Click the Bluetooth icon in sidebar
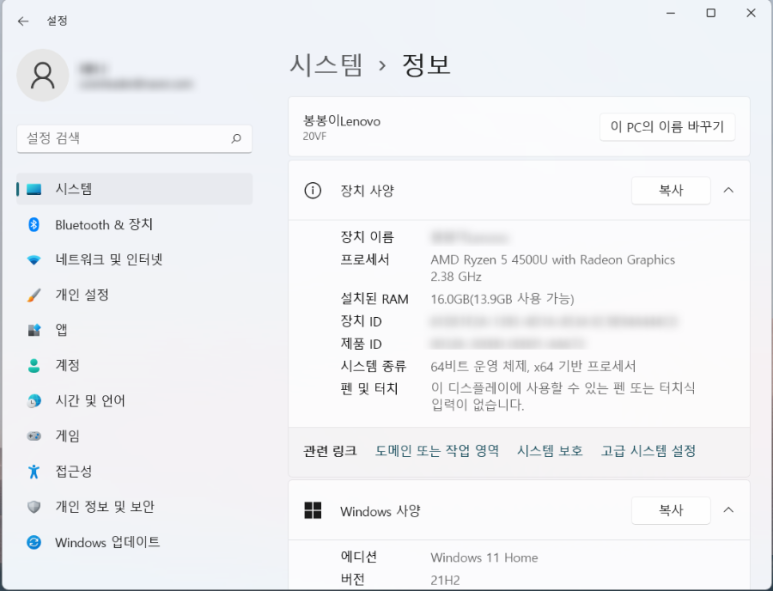The width and height of the screenshot is (773, 591). [34, 225]
